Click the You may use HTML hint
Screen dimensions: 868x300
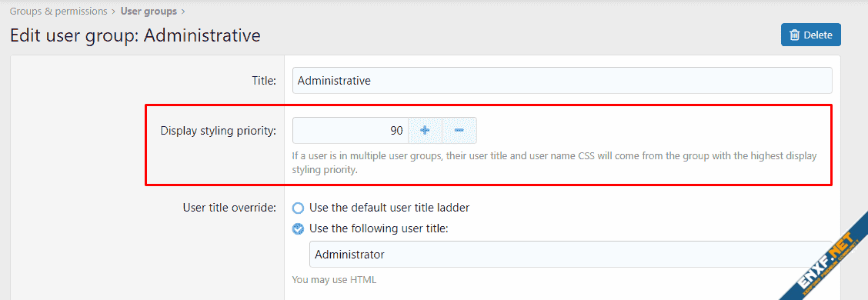click(x=335, y=280)
